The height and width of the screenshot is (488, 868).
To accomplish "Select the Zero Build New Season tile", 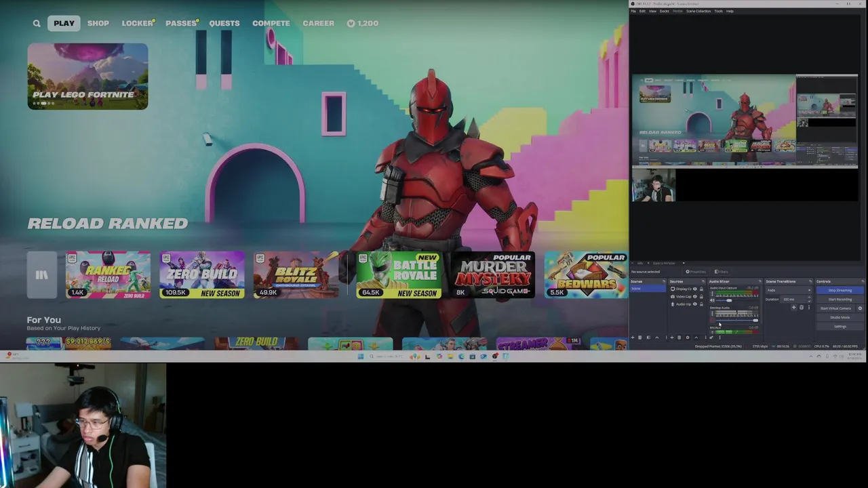I will click(x=201, y=274).
